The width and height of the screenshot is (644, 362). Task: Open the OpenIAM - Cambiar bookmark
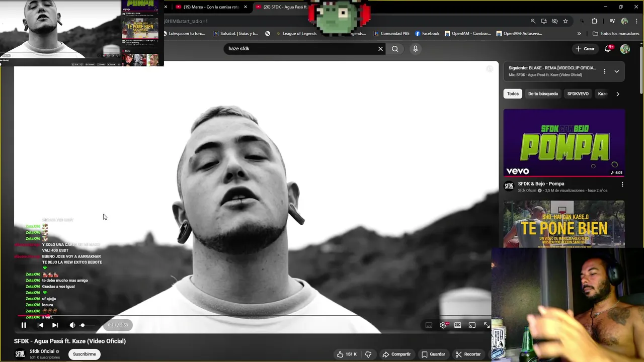click(467, 34)
